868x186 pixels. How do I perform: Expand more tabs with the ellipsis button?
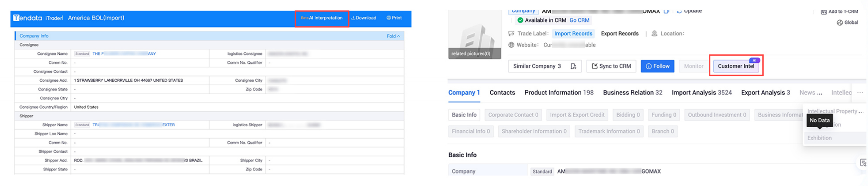coord(860,93)
